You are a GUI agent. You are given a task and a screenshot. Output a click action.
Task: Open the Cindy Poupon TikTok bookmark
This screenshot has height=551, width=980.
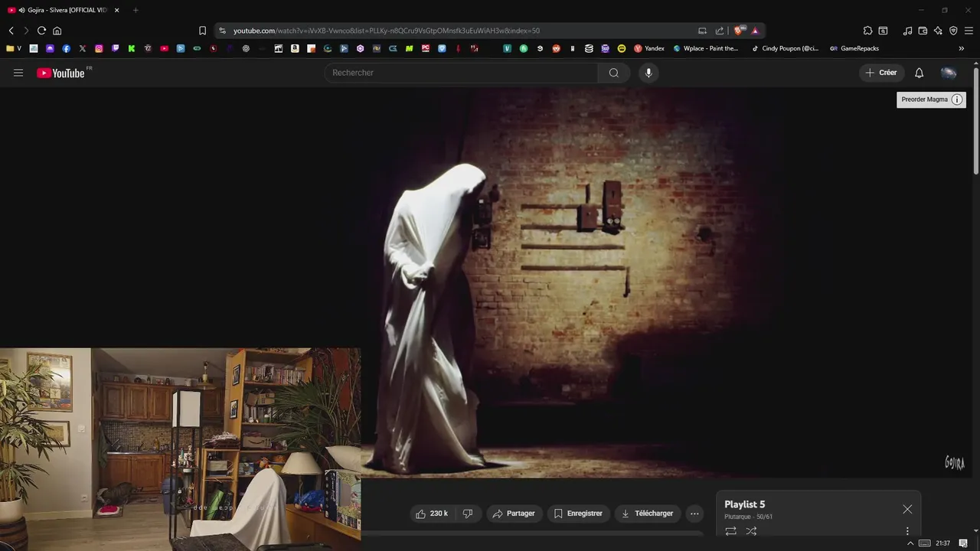[x=785, y=48]
